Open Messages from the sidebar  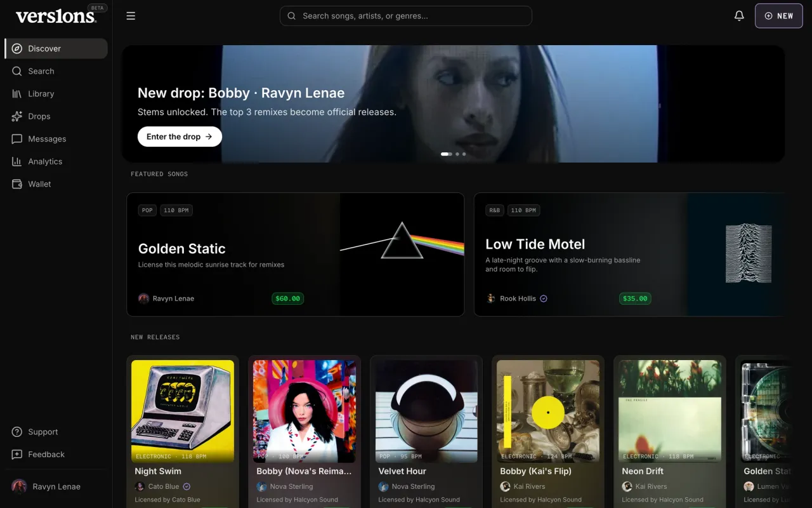(56, 139)
